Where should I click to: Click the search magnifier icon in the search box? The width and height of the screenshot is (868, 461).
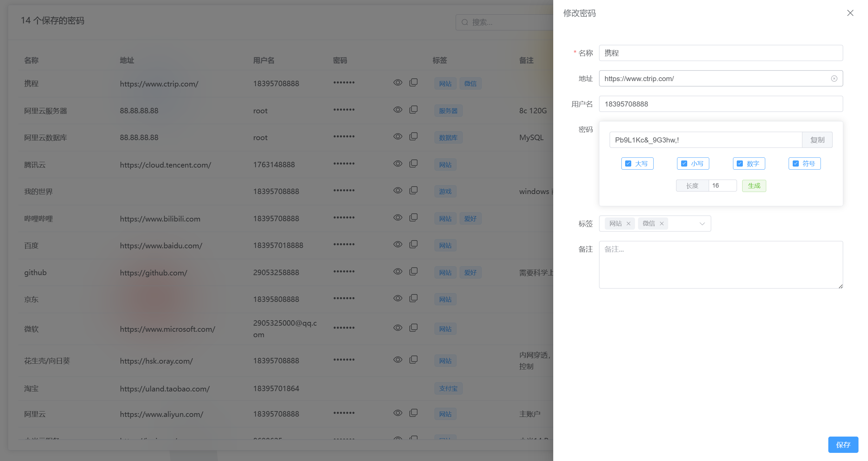465,22
